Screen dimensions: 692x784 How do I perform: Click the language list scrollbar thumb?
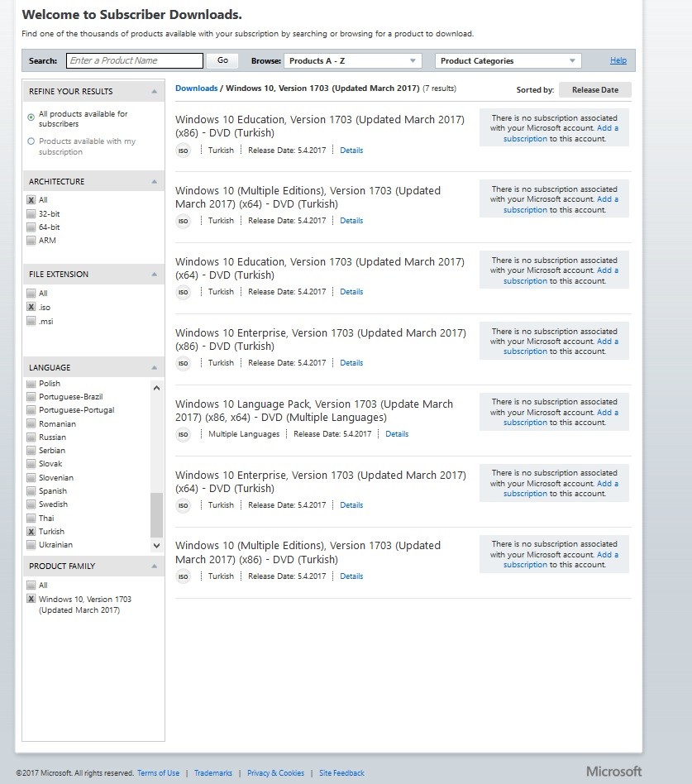[x=156, y=515]
